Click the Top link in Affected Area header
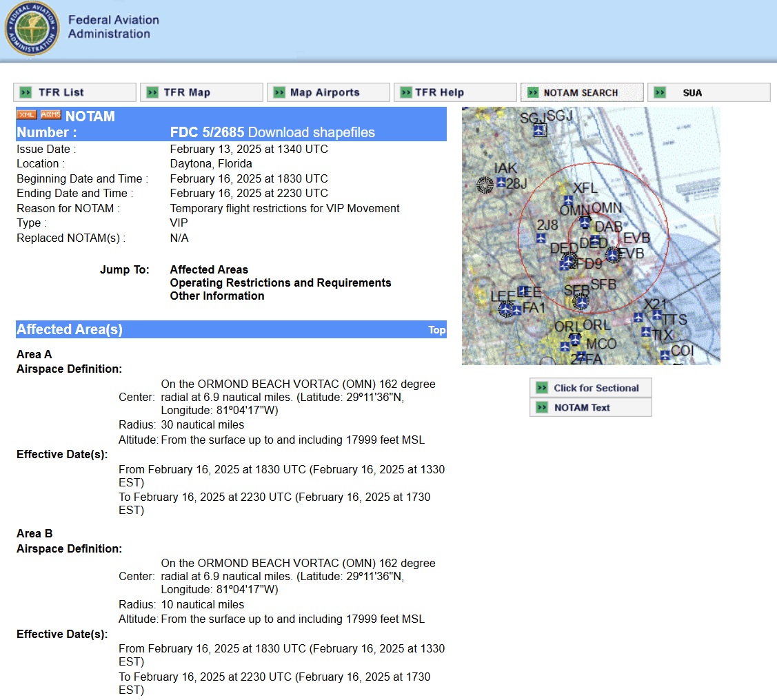Viewport: 777px width, 700px height. [436, 330]
